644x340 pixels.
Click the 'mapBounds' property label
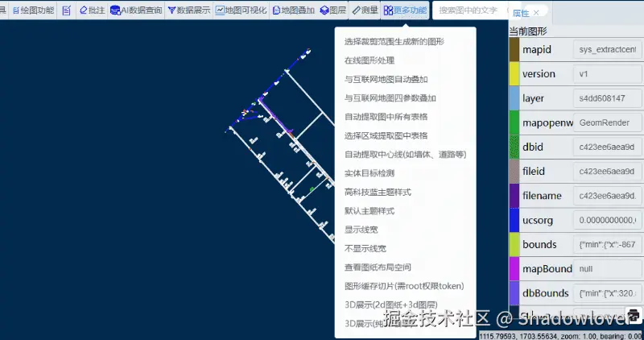pyautogui.click(x=547, y=269)
